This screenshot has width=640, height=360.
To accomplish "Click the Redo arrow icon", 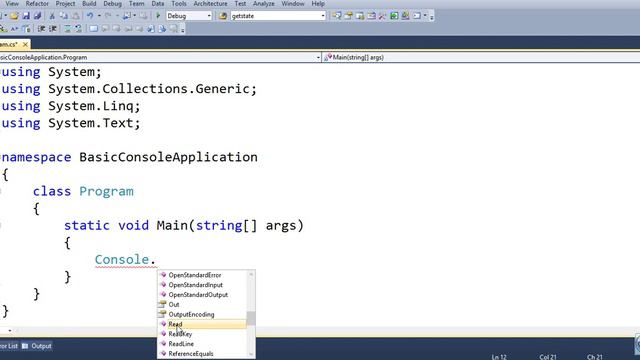I will tap(108, 16).
